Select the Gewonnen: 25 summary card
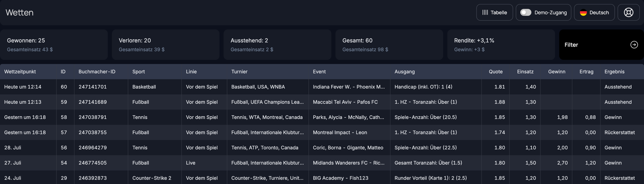The width and height of the screenshot is (644, 184). tap(54, 45)
